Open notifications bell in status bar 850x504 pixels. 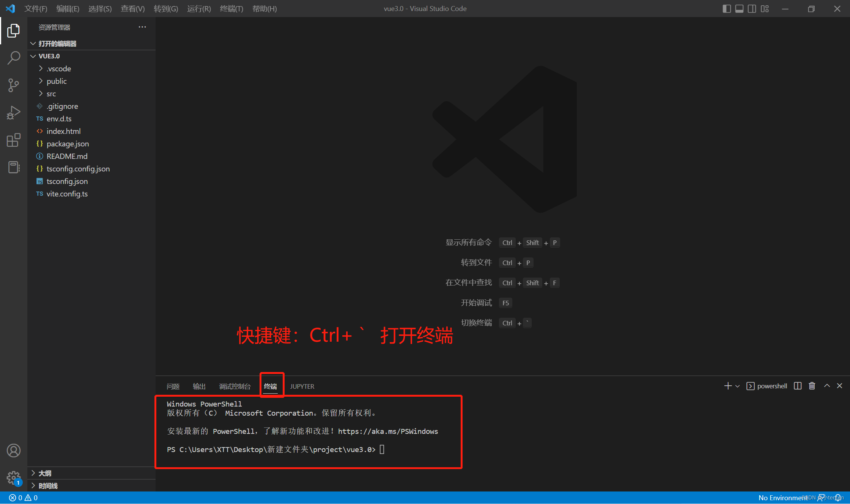click(x=838, y=498)
